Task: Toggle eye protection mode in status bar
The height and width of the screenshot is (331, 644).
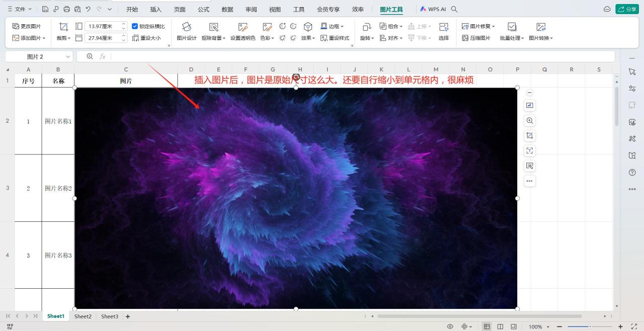Action: coord(450,326)
